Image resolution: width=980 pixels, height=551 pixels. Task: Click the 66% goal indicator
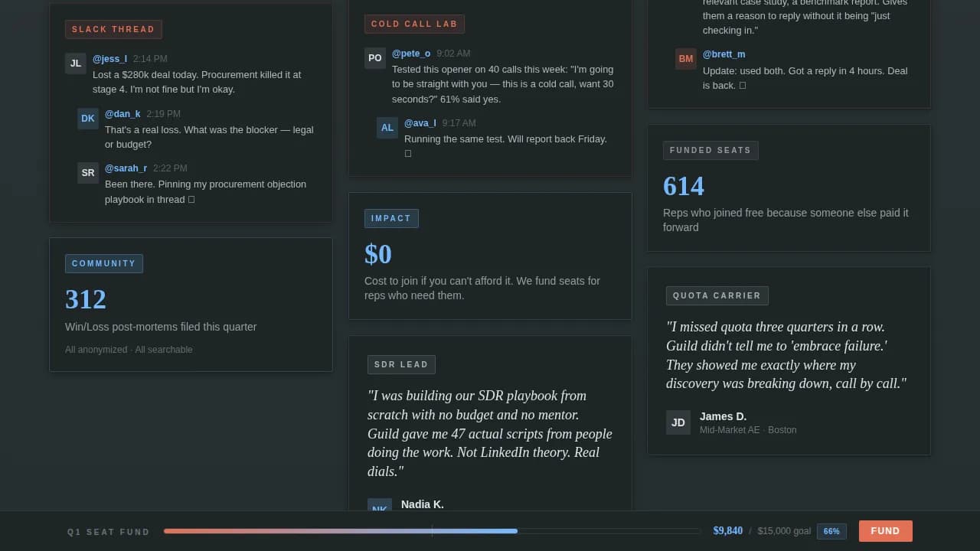click(x=831, y=531)
